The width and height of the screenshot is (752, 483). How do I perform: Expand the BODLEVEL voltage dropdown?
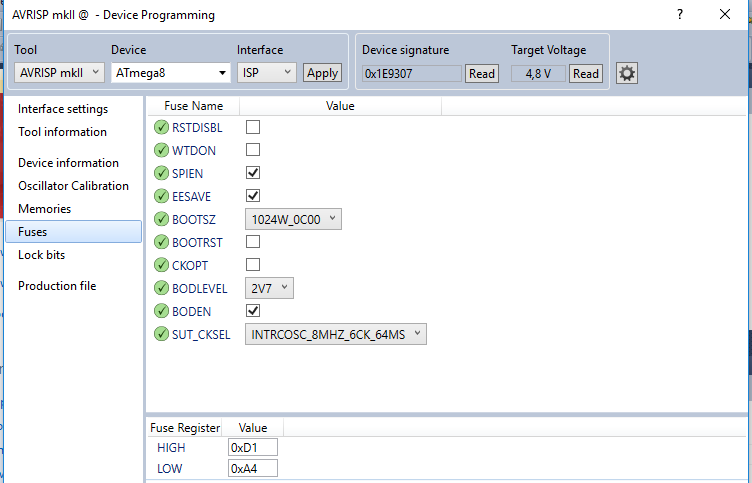pos(270,288)
